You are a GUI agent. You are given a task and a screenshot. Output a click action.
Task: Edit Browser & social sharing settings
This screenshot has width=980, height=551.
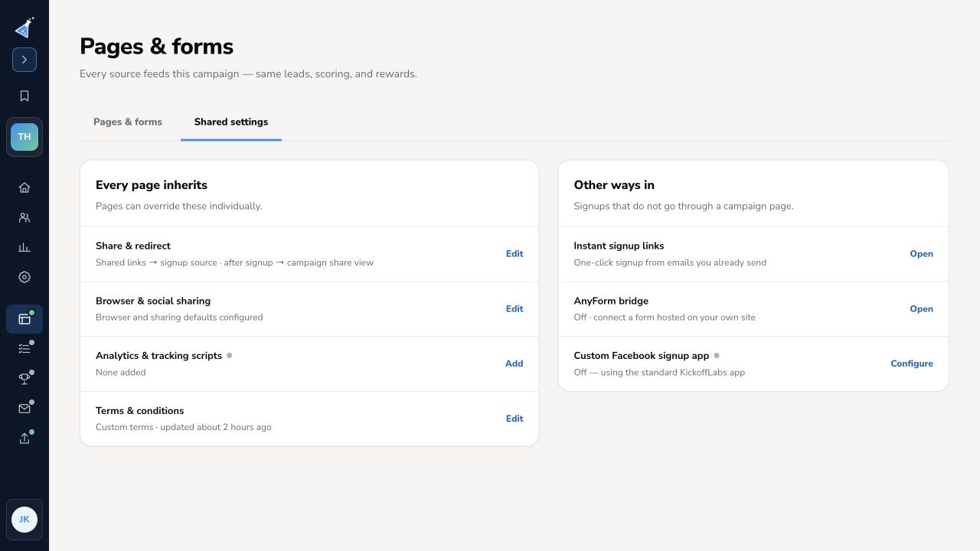pos(514,309)
